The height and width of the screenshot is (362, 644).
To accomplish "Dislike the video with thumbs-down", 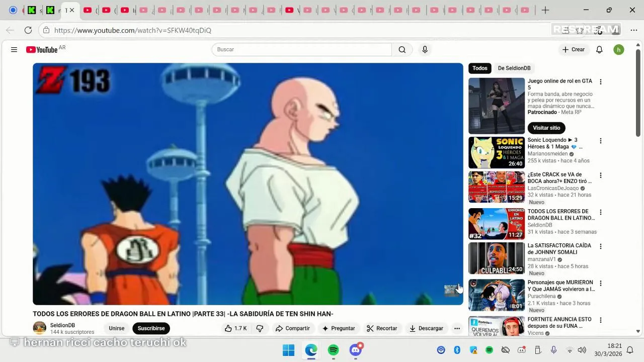I will point(260,328).
